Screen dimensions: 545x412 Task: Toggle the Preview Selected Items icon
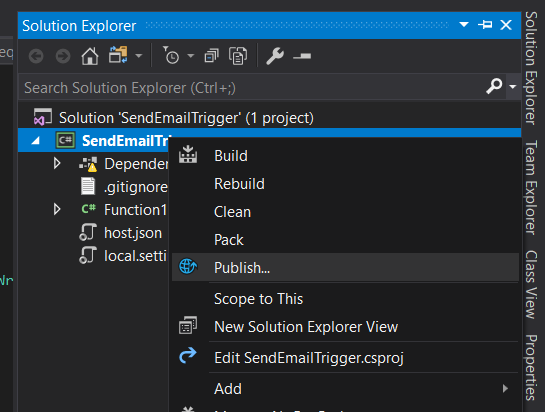302,56
